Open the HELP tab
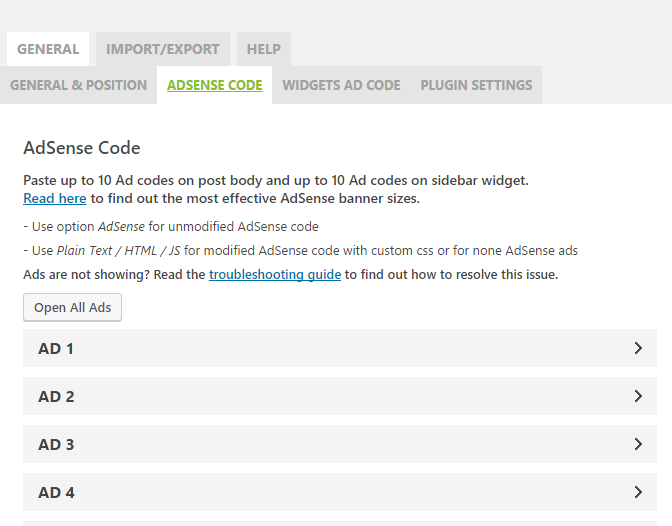 coord(264,49)
